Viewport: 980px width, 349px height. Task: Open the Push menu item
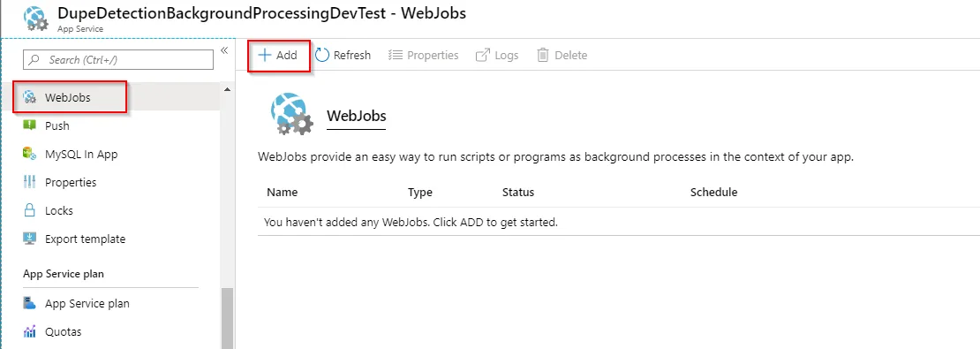[110, 125]
